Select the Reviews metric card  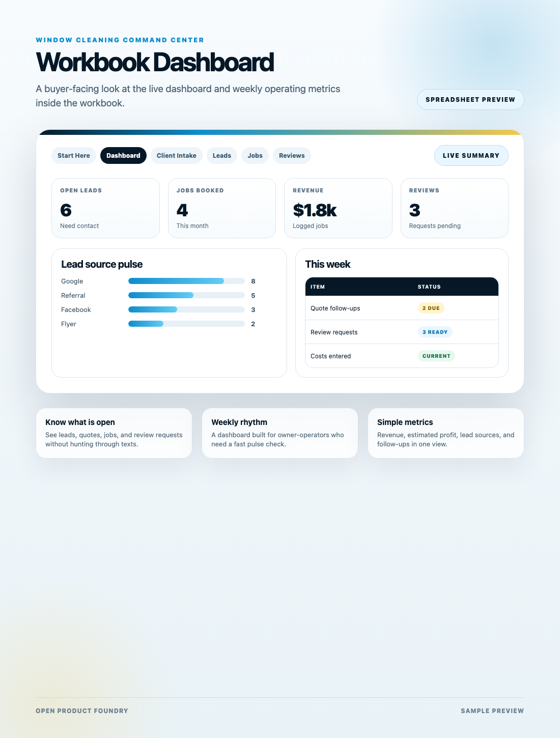click(455, 208)
